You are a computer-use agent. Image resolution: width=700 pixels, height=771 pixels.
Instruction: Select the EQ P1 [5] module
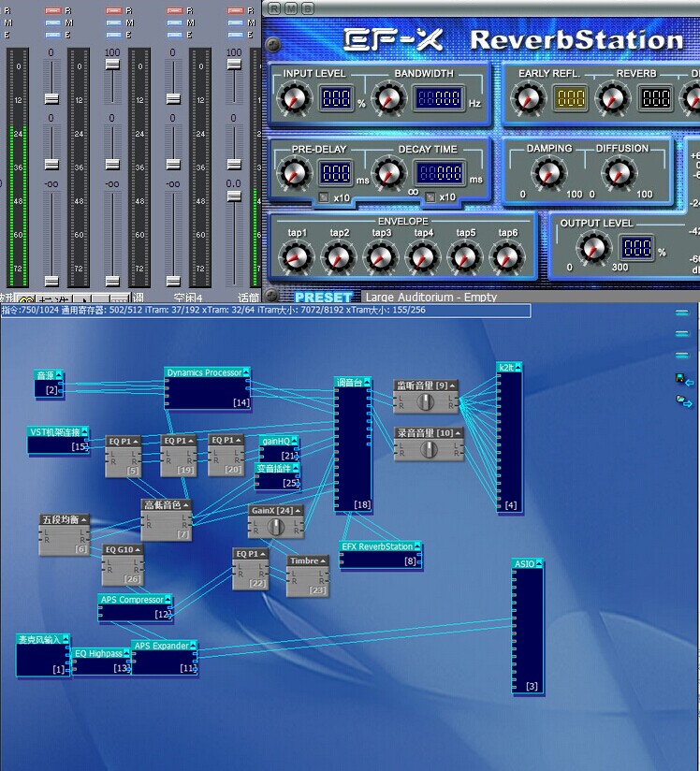[123, 457]
